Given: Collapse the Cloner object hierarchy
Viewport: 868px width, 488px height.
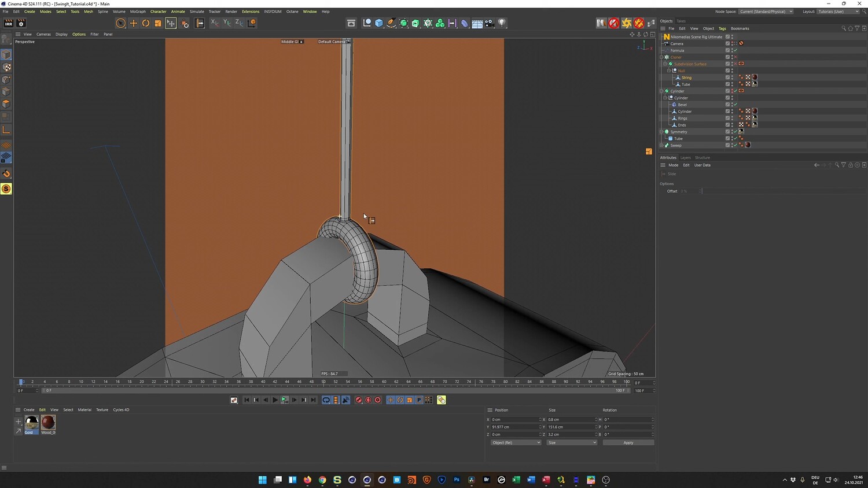Looking at the screenshot, I should tap(661, 57).
